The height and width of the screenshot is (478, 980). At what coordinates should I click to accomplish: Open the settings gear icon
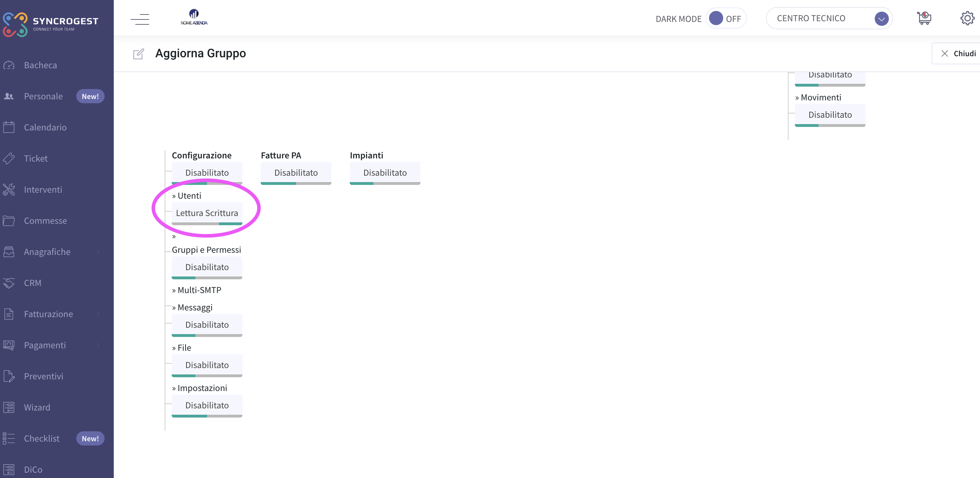[x=967, y=18]
